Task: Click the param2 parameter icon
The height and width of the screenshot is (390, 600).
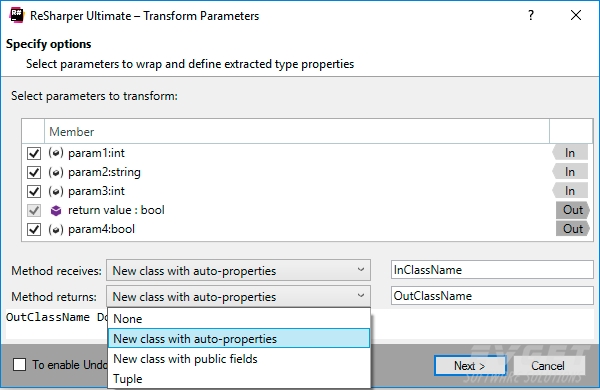Action: 55,172
